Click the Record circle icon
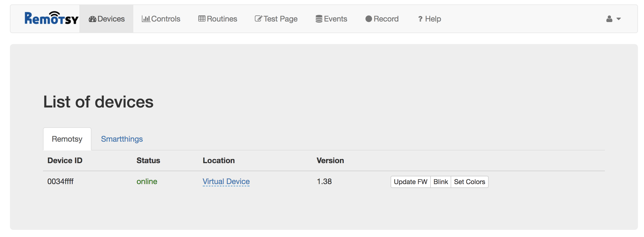 369,19
